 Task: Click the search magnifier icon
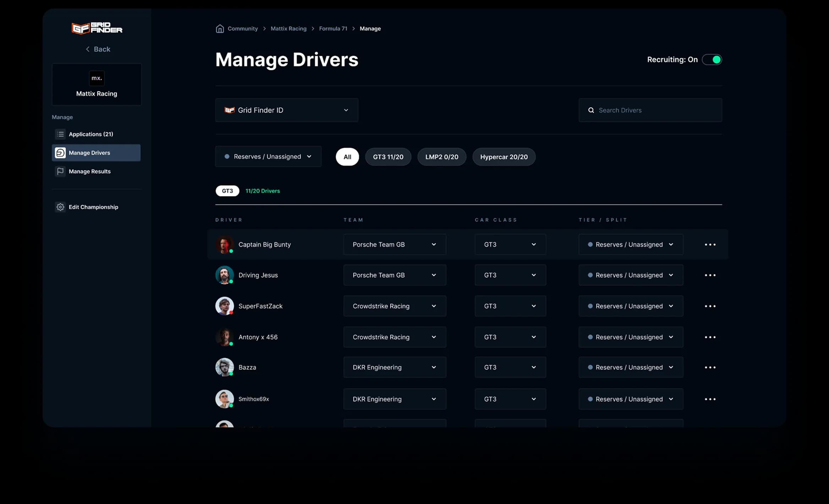click(x=591, y=110)
